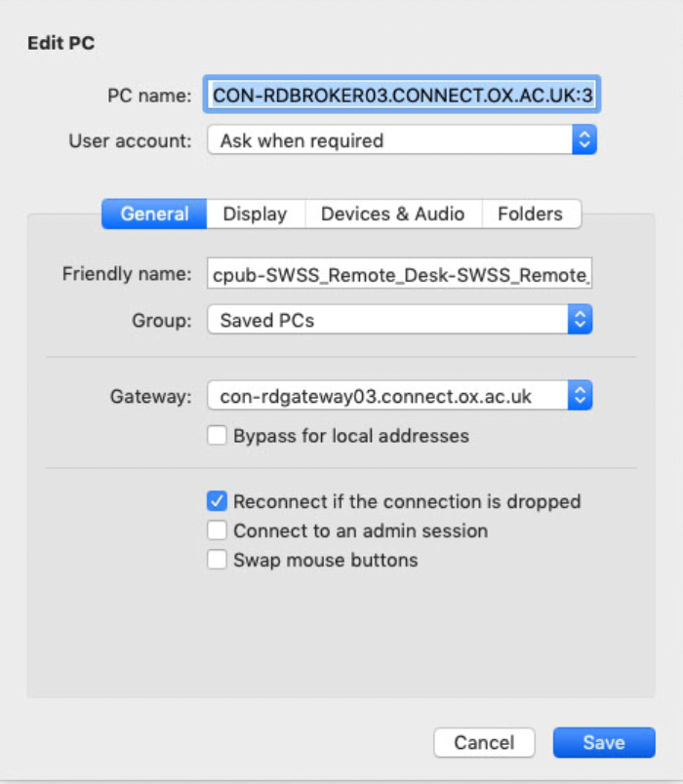Screen dimensions: 683x784
Task: Click into the Friendly name text field
Action: click(399, 275)
